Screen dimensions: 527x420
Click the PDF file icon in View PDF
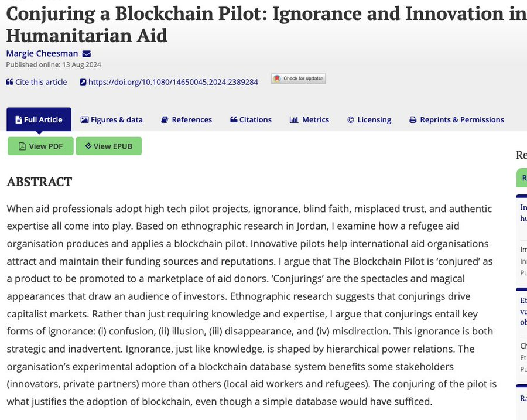pos(22,146)
